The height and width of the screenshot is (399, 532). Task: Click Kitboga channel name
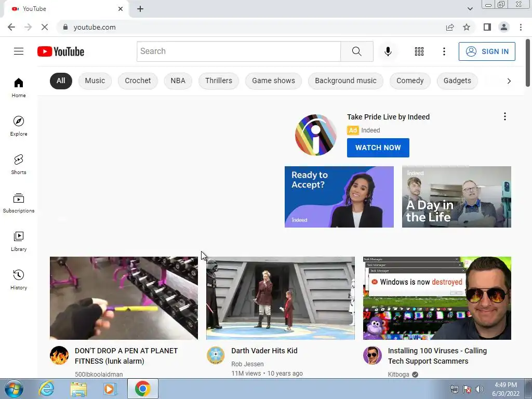398,374
